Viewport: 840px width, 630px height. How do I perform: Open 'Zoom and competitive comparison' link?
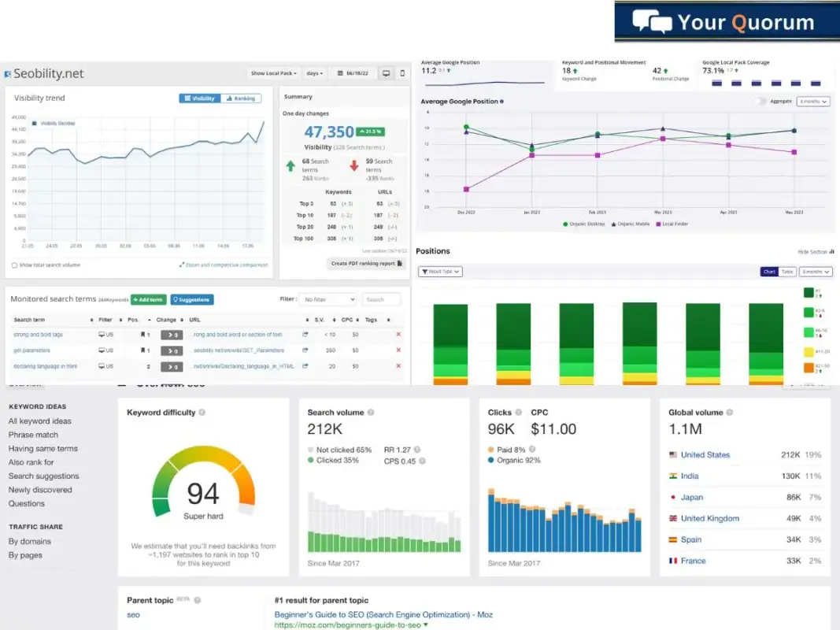click(x=224, y=265)
